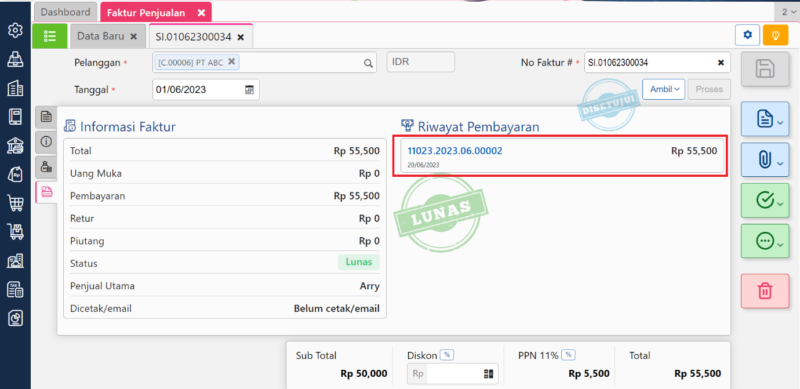800x389 pixels.
Task: Click the green list view button
Action: tap(49, 36)
